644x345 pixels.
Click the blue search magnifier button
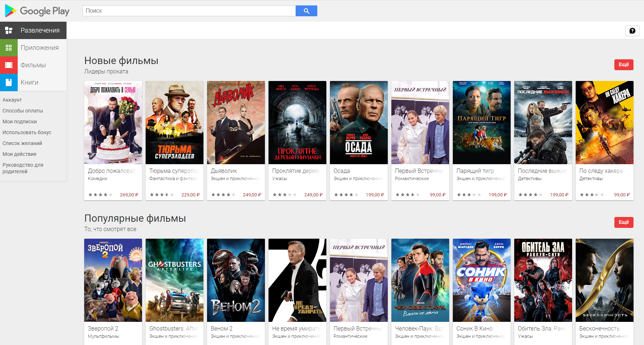[306, 11]
